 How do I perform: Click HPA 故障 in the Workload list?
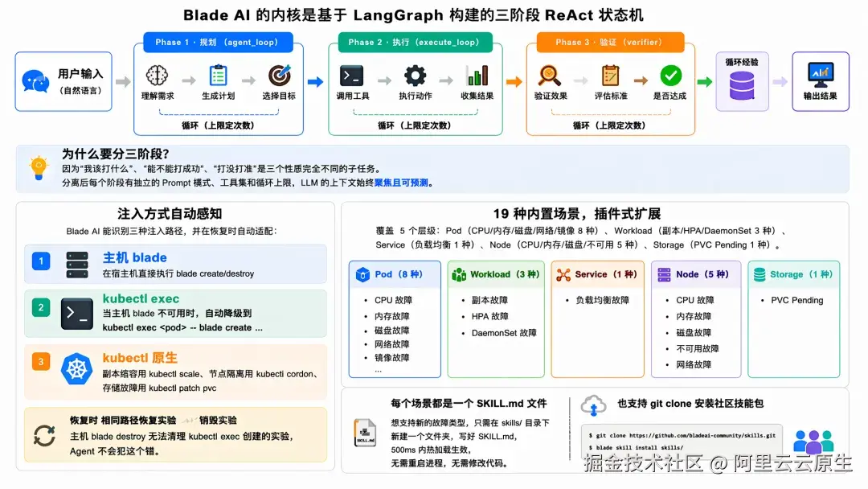tap(490, 316)
